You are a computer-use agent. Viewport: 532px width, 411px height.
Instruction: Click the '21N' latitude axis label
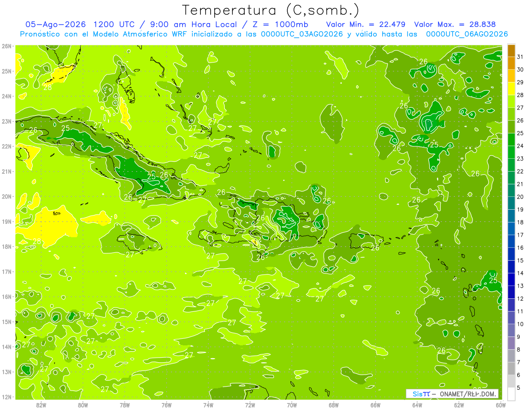[7, 172]
